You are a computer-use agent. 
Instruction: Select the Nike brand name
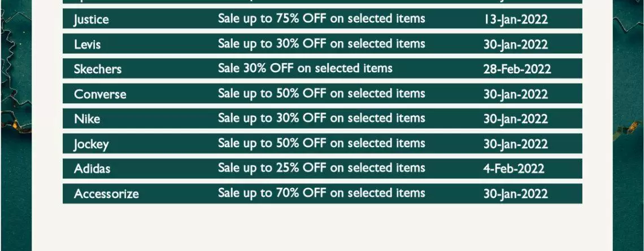click(x=87, y=119)
